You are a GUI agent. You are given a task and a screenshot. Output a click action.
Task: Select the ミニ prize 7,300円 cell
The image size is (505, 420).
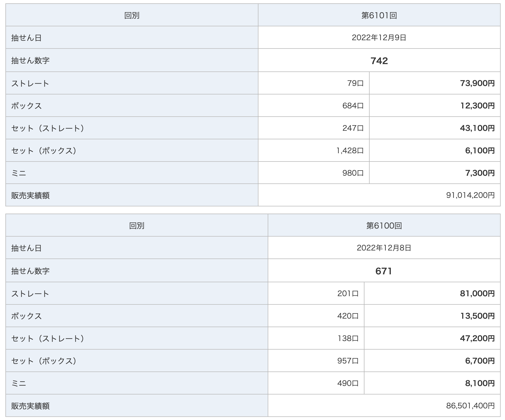click(x=435, y=173)
